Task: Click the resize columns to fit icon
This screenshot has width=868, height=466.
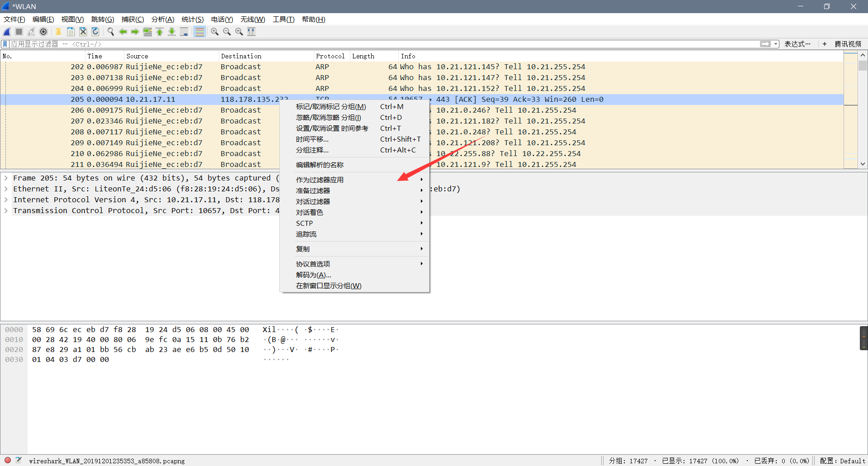Action: click(x=251, y=32)
